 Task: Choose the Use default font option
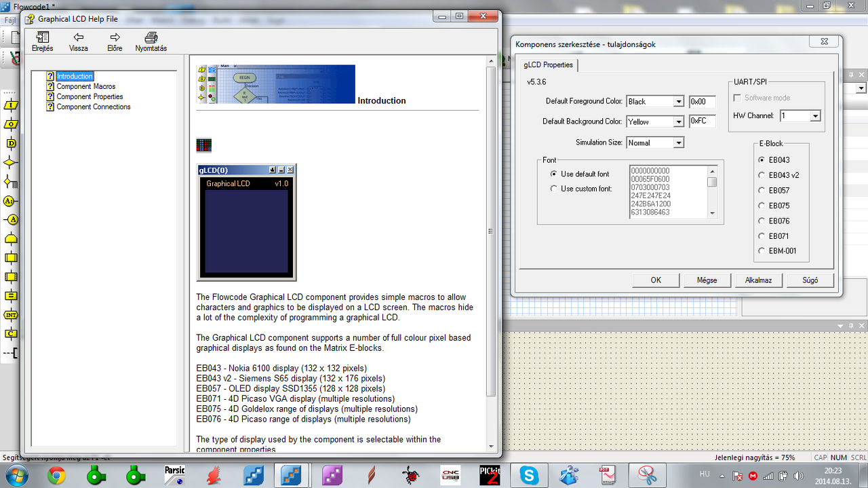coord(554,174)
